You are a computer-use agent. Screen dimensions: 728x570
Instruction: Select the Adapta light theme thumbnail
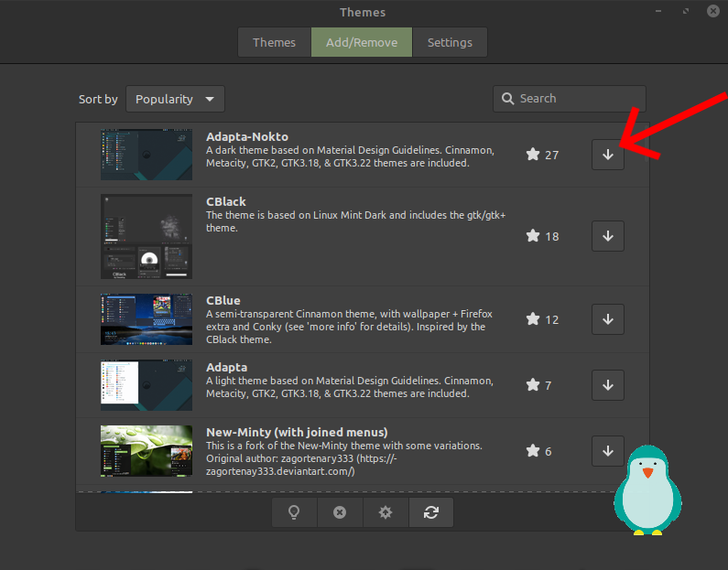pos(147,385)
